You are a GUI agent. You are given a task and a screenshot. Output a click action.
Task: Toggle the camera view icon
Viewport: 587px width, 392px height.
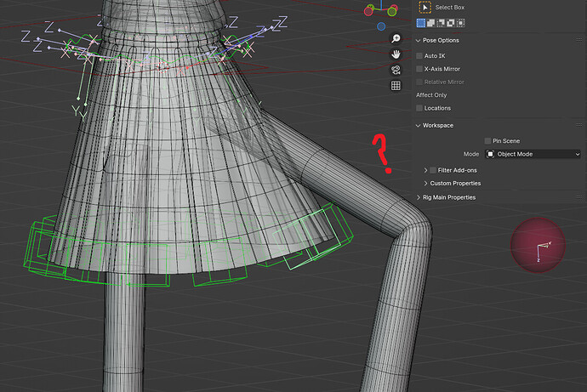pos(396,70)
